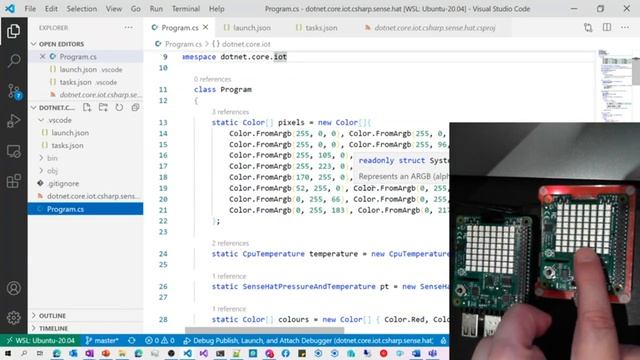
Task: Click the master branch in status bar
Action: click(x=102, y=340)
